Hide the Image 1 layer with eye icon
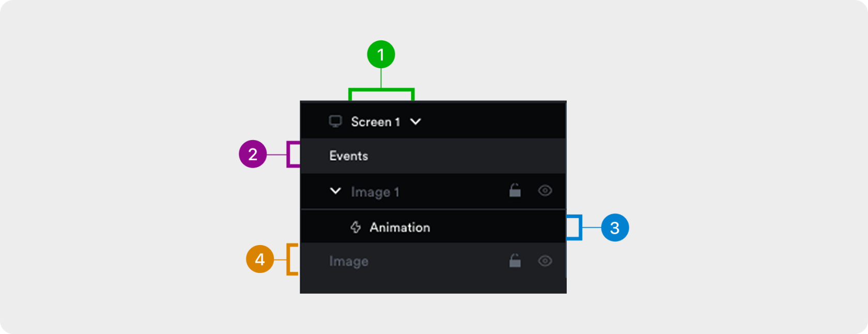This screenshot has height=334, width=868. point(545,191)
